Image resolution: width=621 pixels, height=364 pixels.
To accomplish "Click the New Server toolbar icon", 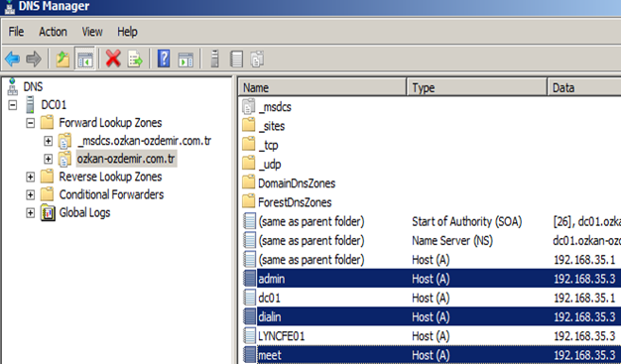I will coord(214,60).
